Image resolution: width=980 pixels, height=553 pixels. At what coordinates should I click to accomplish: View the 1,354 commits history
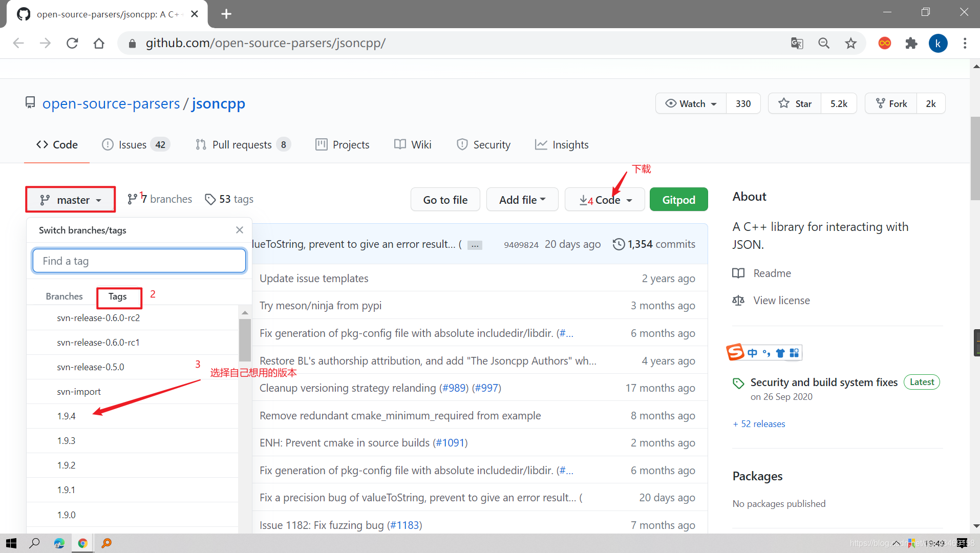(654, 244)
